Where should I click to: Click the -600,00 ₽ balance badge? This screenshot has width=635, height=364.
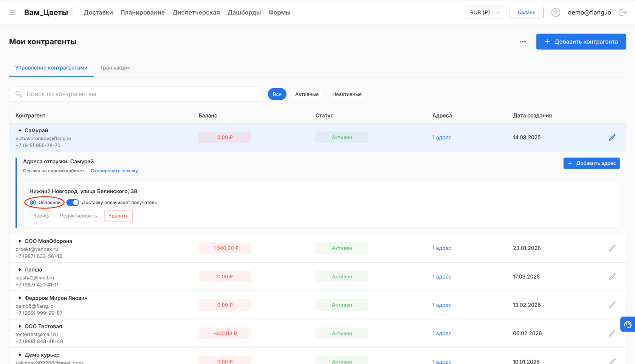(225, 333)
